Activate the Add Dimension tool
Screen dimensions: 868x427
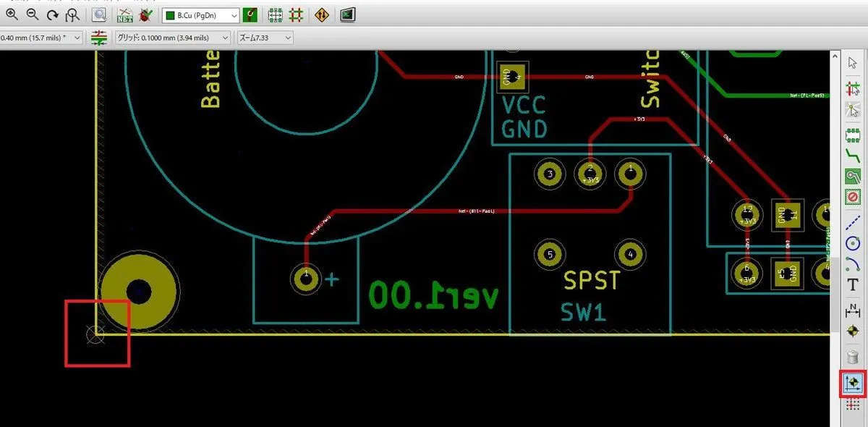point(853,310)
